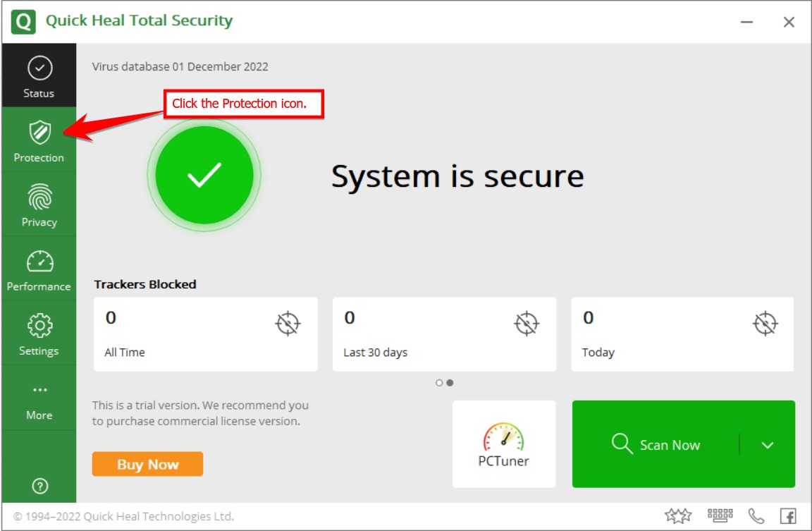Switch to the first carousel page dot
This screenshot has height=531, width=812.
(x=439, y=383)
